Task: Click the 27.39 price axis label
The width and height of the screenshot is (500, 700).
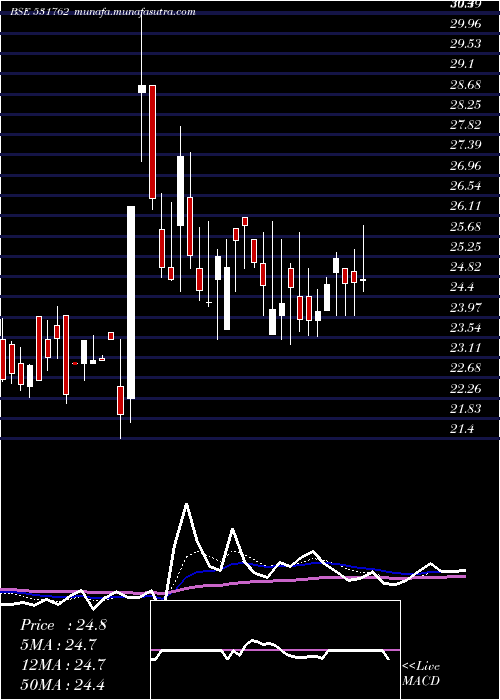Action: 466,145
